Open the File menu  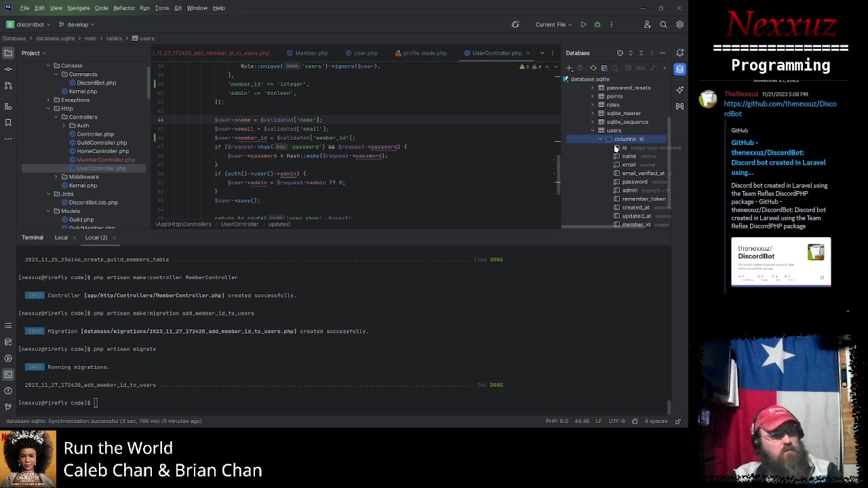click(24, 8)
